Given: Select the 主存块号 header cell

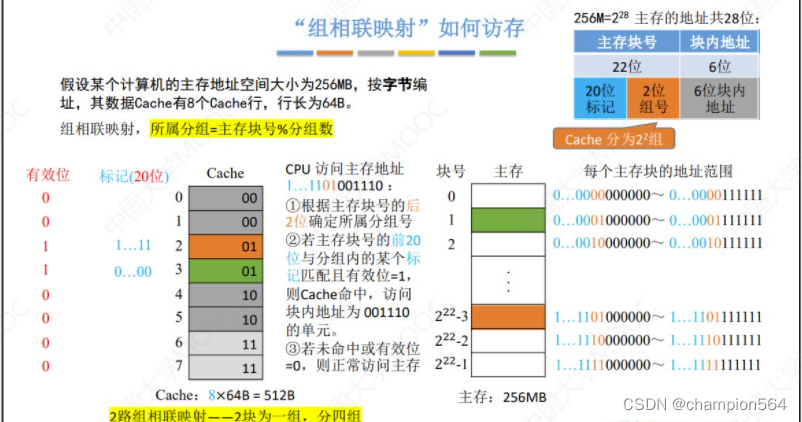Looking at the screenshot, I should coord(627,42).
